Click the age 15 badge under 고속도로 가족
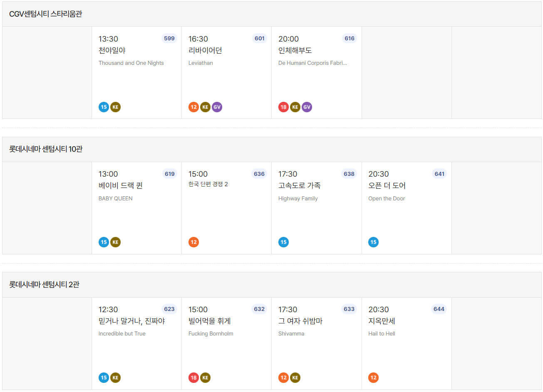 pyautogui.click(x=283, y=242)
